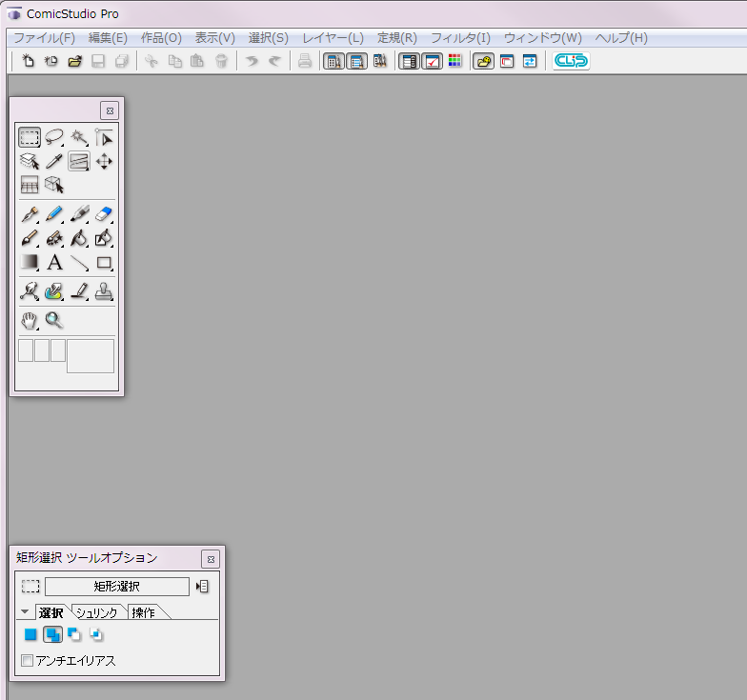The image size is (747, 700).
Task: Select the Hand pan tool
Action: [29, 320]
